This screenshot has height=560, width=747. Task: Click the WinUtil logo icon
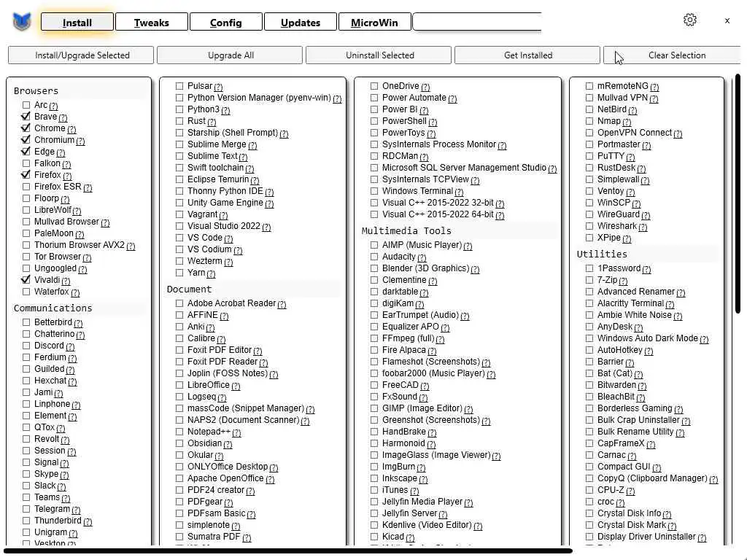click(x=22, y=21)
